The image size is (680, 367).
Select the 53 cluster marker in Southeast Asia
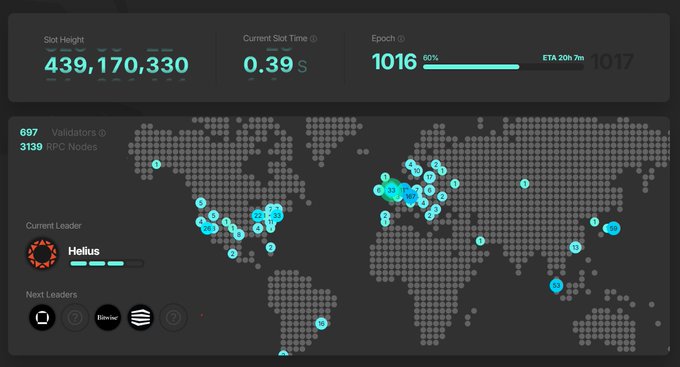pos(556,285)
